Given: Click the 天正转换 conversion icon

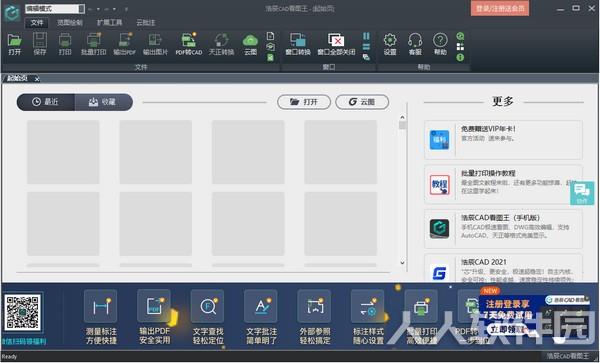Looking at the screenshot, I should point(221,44).
